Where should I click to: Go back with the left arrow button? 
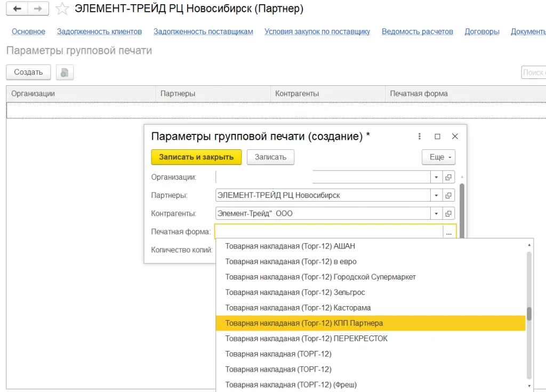pos(17,9)
